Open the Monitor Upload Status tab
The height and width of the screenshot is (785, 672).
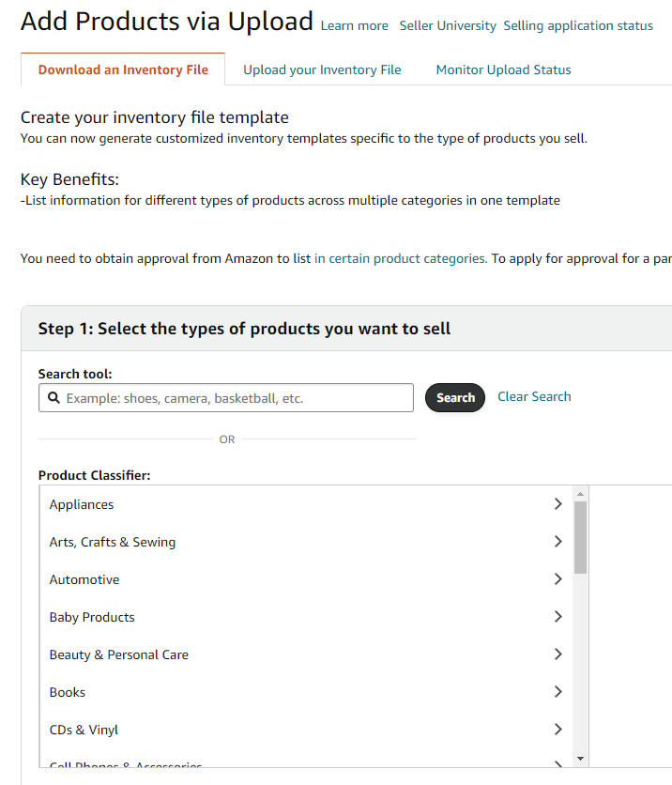[x=503, y=69]
